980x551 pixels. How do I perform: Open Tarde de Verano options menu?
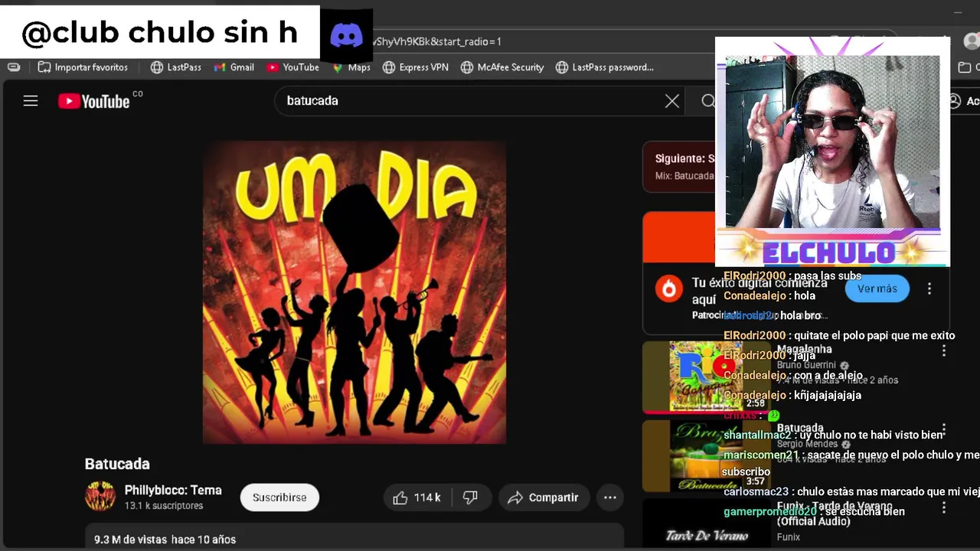(x=944, y=507)
